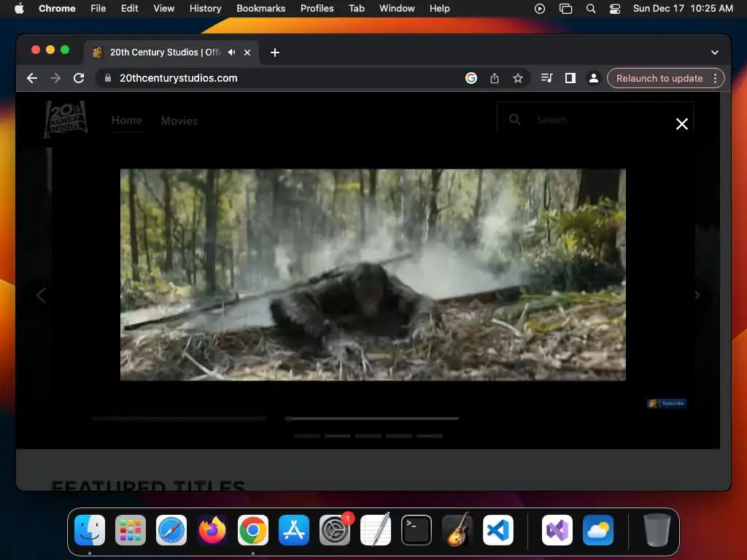Viewport: 747px width, 560px height.
Task: Click the Subscribe badge below the video
Action: coord(667,403)
